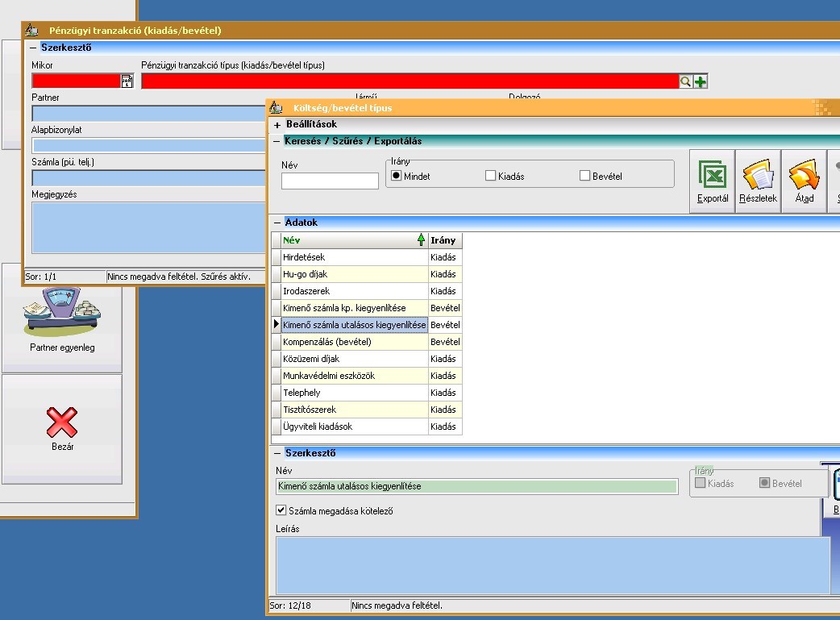The height and width of the screenshot is (620, 840).
Task: Collapse the Adatok section
Action: (277, 223)
